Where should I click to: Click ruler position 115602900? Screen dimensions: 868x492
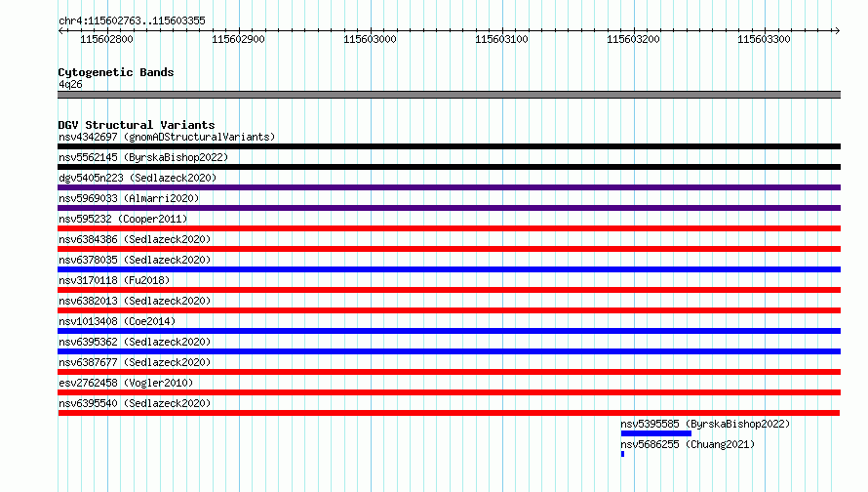pyautogui.click(x=238, y=39)
